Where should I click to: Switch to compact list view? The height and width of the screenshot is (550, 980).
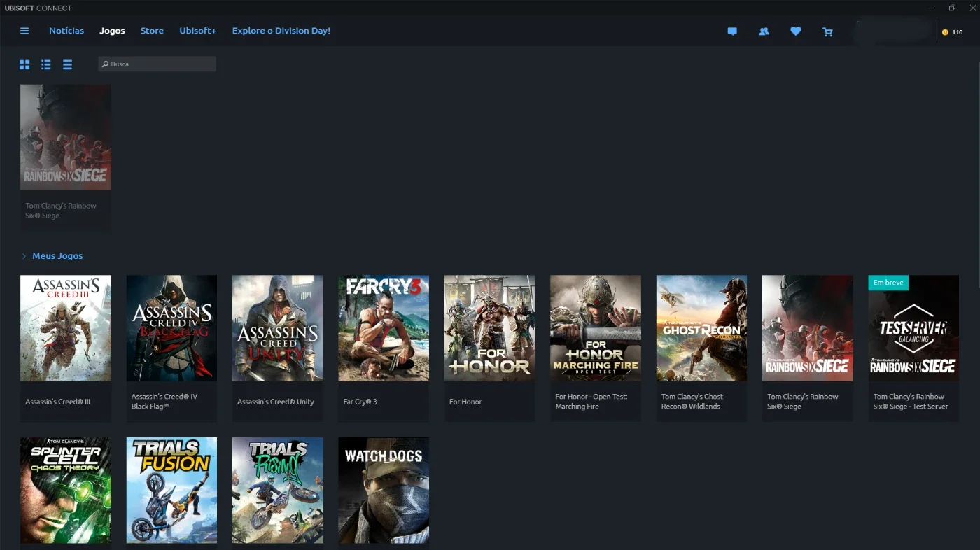[67, 64]
